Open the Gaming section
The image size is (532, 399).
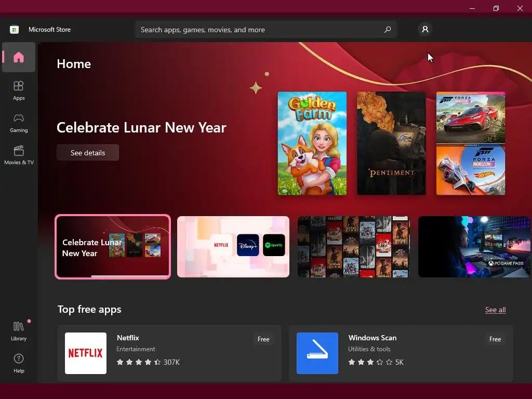[x=19, y=123]
